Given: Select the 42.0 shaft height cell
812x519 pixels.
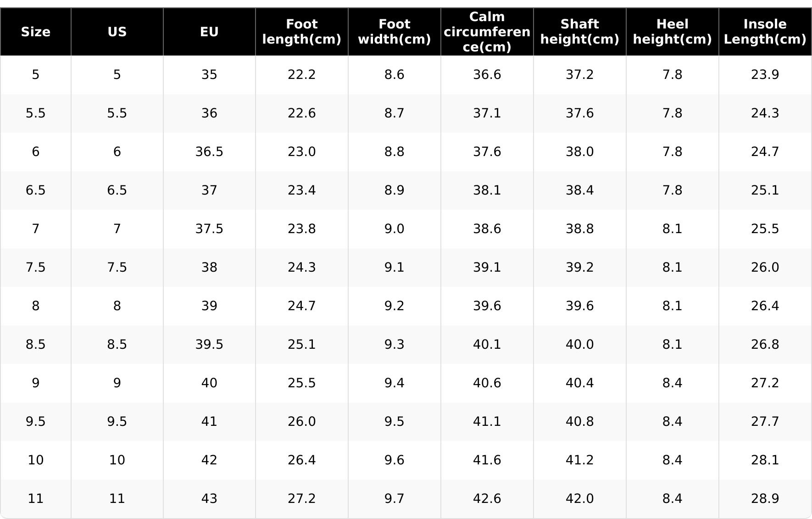Looking at the screenshot, I should coord(579,498).
